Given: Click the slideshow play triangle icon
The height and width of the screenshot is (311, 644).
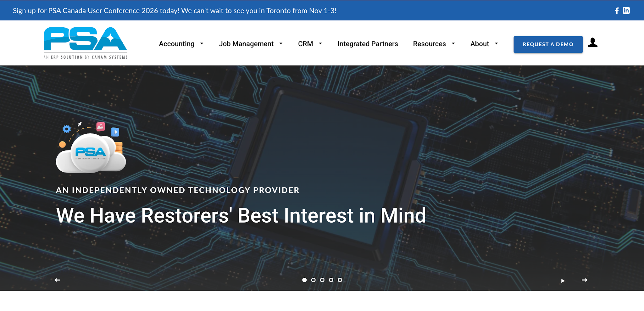Looking at the screenshot, I should [563, 281].
